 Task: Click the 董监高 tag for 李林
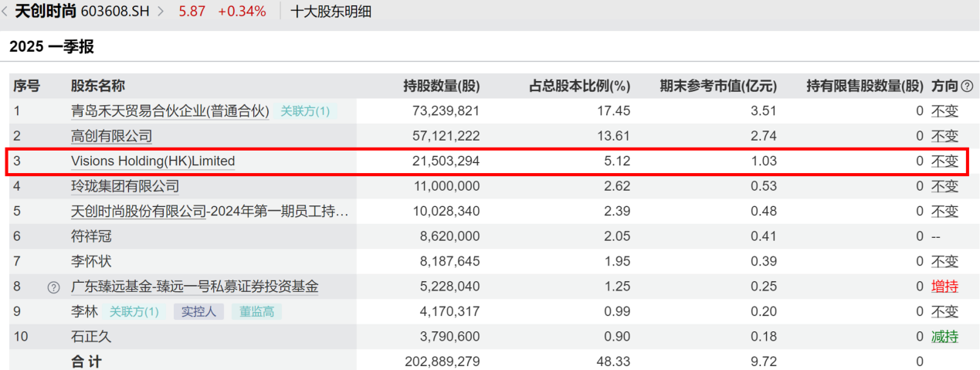pos(256,312)
